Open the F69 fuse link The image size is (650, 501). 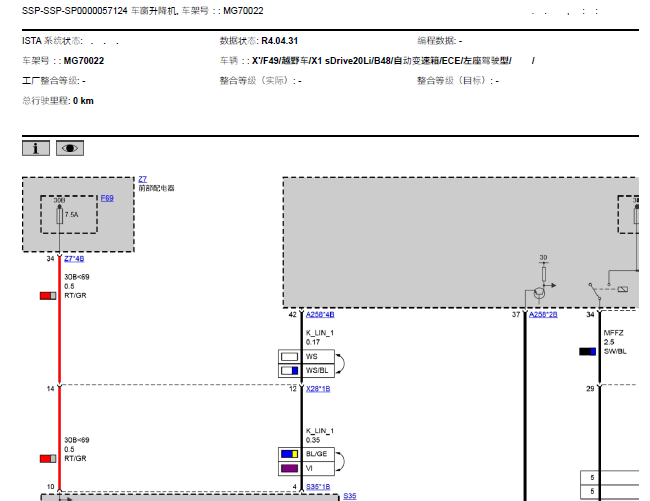[x=107, y=198]
